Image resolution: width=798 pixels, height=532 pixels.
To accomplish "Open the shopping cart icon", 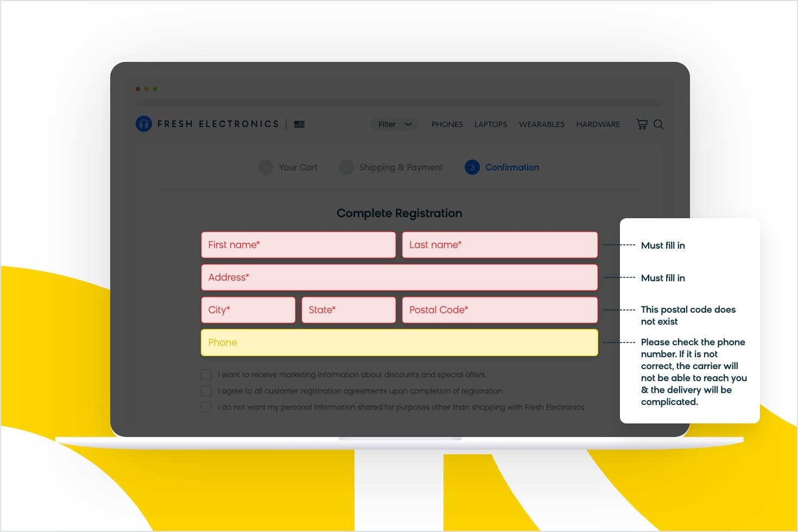I will [x=642, y=124].
